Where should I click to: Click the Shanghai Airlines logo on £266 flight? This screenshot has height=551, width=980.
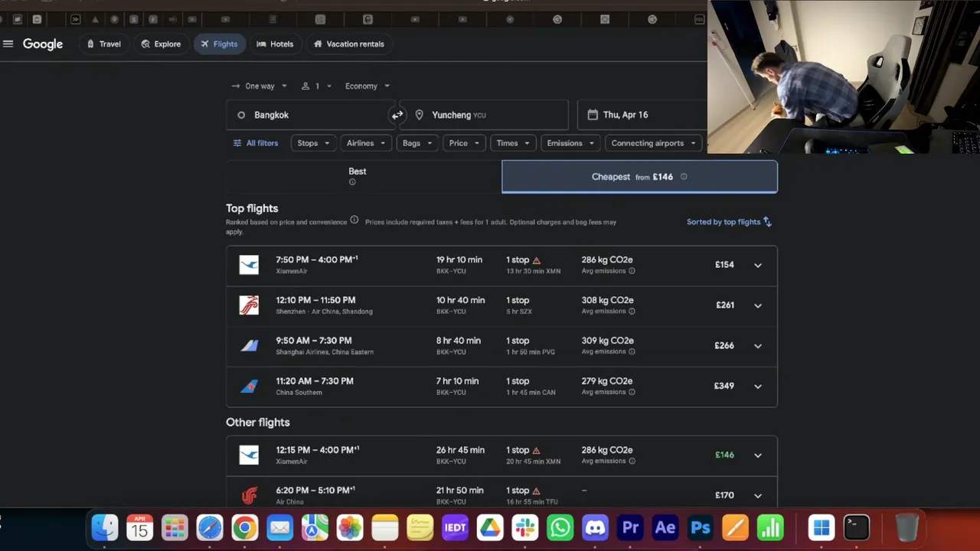249,345
